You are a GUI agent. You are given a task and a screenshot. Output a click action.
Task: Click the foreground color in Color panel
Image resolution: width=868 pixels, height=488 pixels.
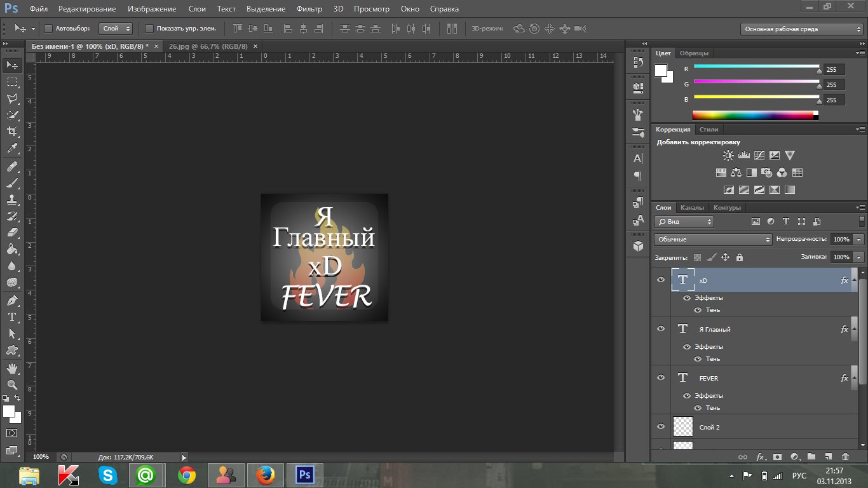point(661,70)
